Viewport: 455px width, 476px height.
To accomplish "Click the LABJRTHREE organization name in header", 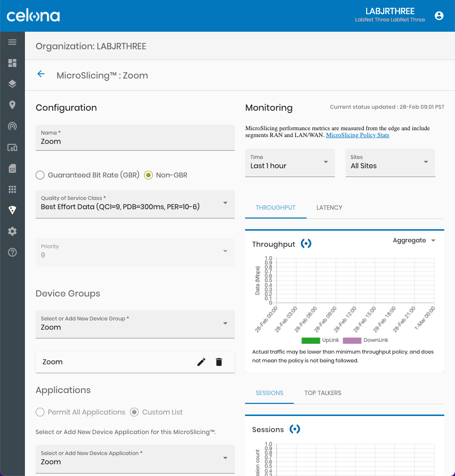I will 390,11.
